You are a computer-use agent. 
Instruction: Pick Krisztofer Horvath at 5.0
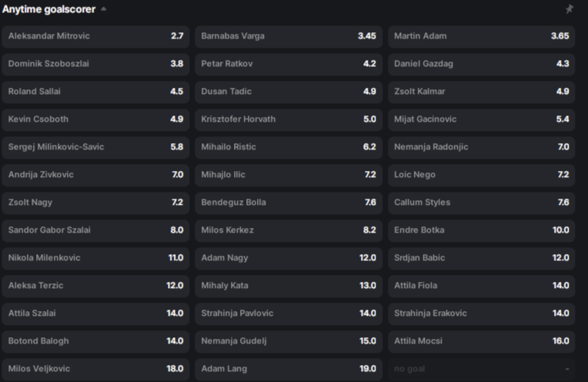tap(289, 119)
